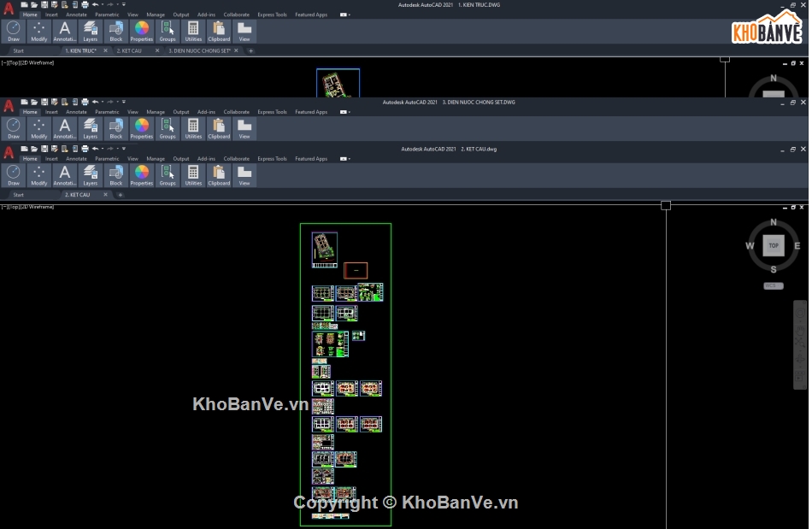Click TOP face of the ViewCube

774,245
